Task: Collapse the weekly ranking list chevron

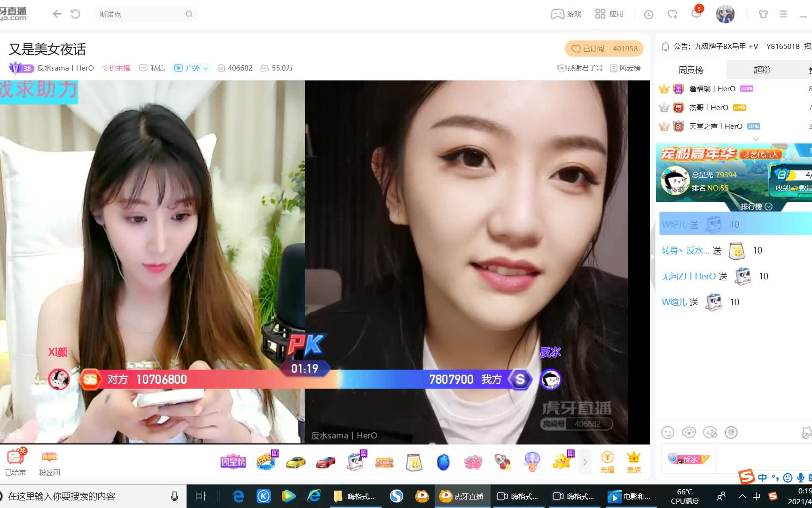Action: pos(756,139)
